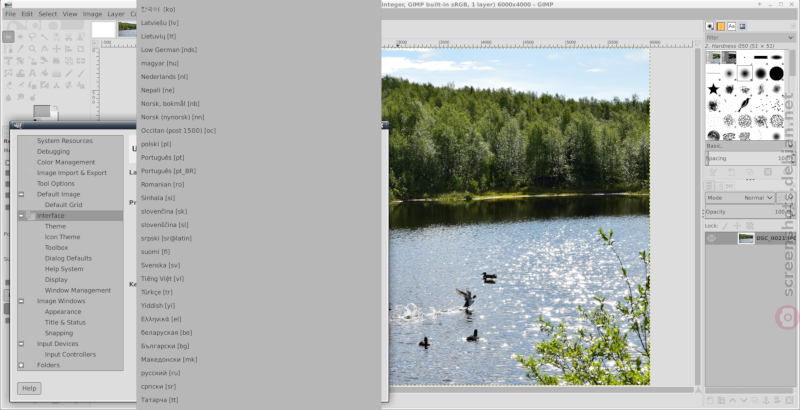800x410 pixels.
Task: Switch to the lake photo image tab
Action: pos(127,29)
